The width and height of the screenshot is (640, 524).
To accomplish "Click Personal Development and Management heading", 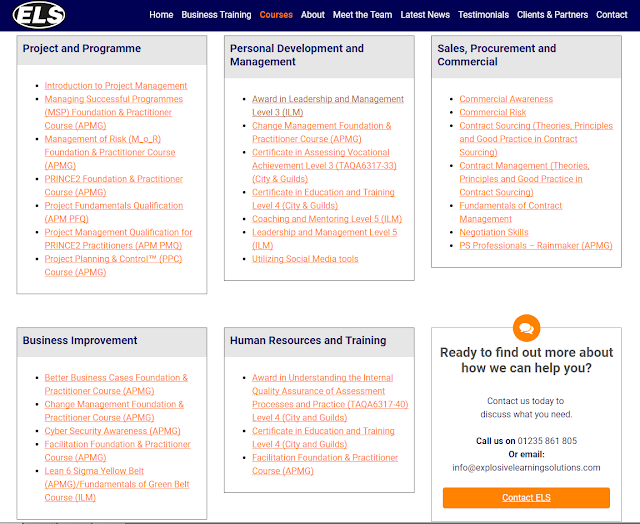I will coord(297,55).
